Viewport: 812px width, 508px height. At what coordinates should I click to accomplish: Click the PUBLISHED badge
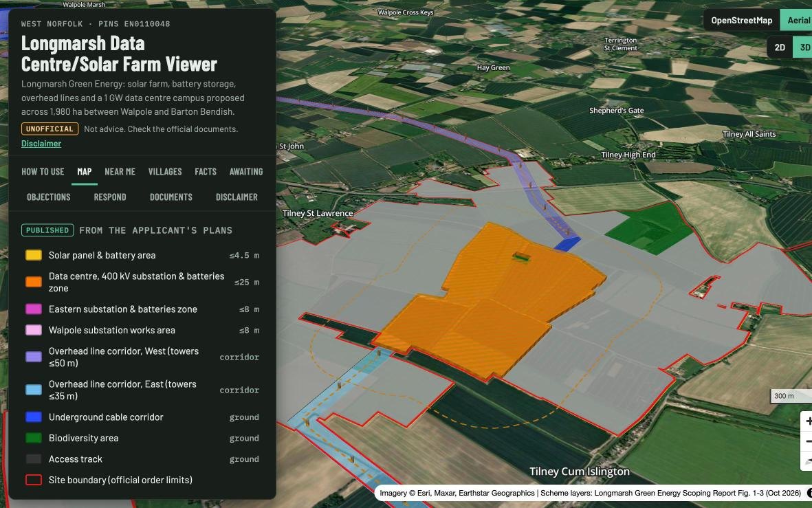[47, 230]
